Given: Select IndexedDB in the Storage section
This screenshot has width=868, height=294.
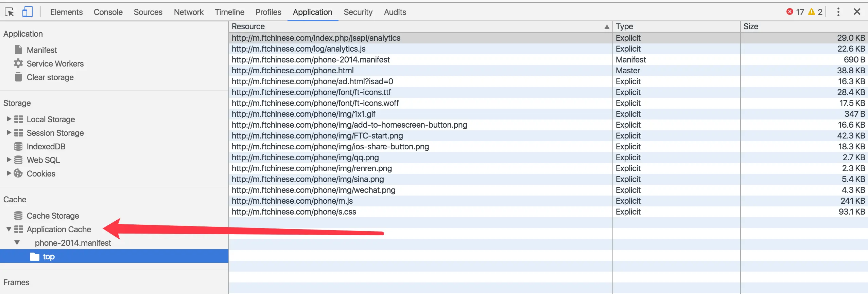Looking at the screenshot, I should 46,146.
